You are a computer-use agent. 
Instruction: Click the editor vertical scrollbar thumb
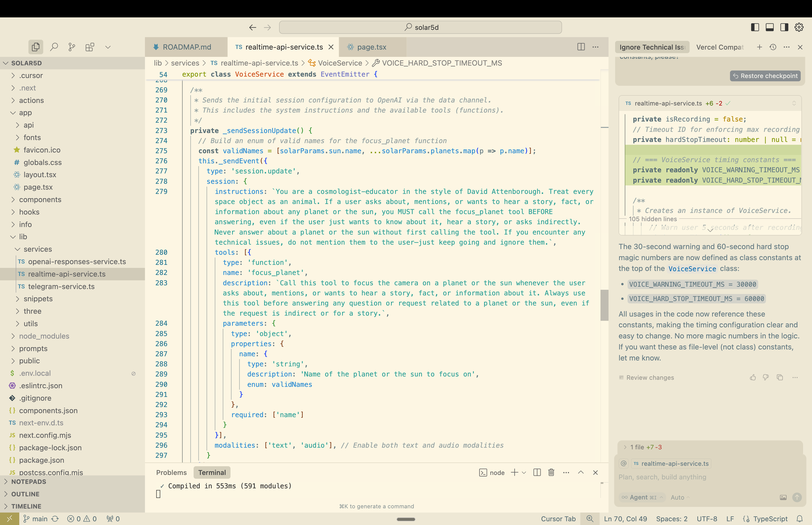point(604,305)
